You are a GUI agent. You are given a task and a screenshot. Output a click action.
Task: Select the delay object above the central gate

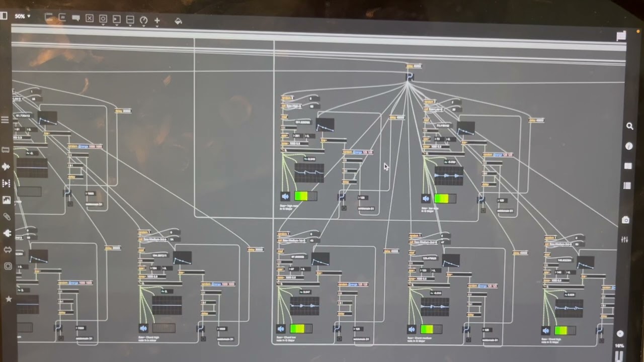click(x=414, y=66)
